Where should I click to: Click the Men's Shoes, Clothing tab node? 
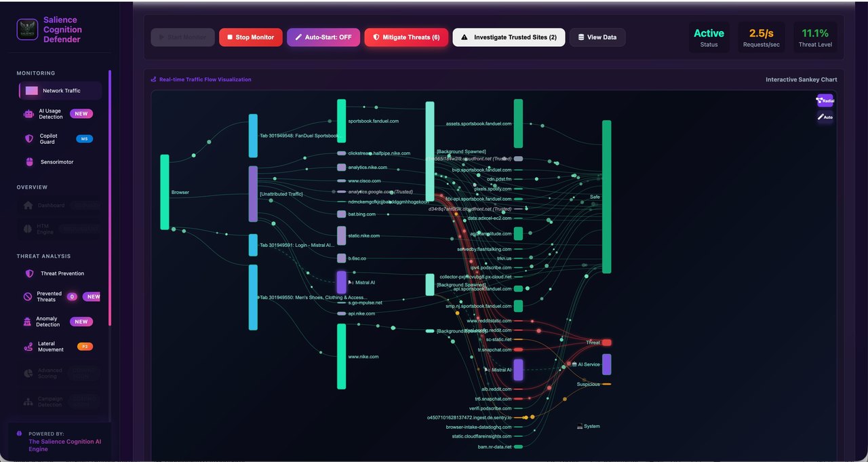253,297
